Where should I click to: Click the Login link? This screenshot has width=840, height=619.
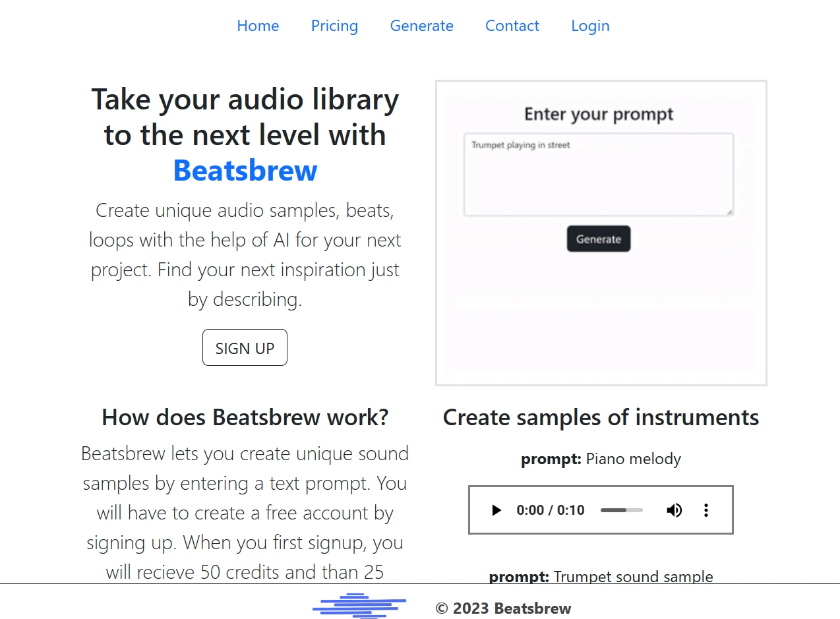point(590,26)
